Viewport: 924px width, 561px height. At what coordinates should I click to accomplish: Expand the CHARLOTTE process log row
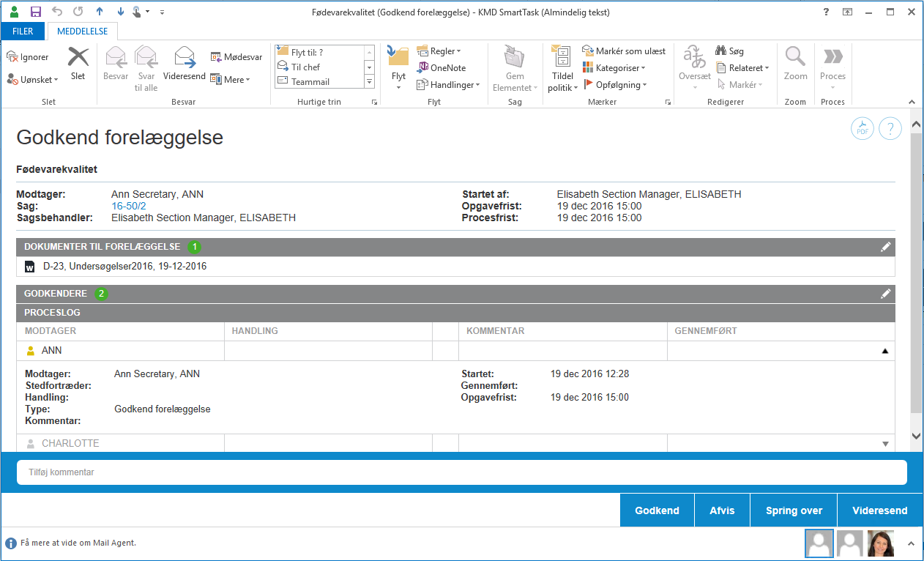[x=885, y=444]
